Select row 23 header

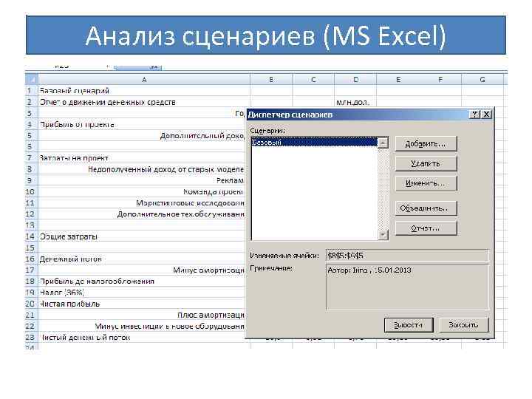32,337
